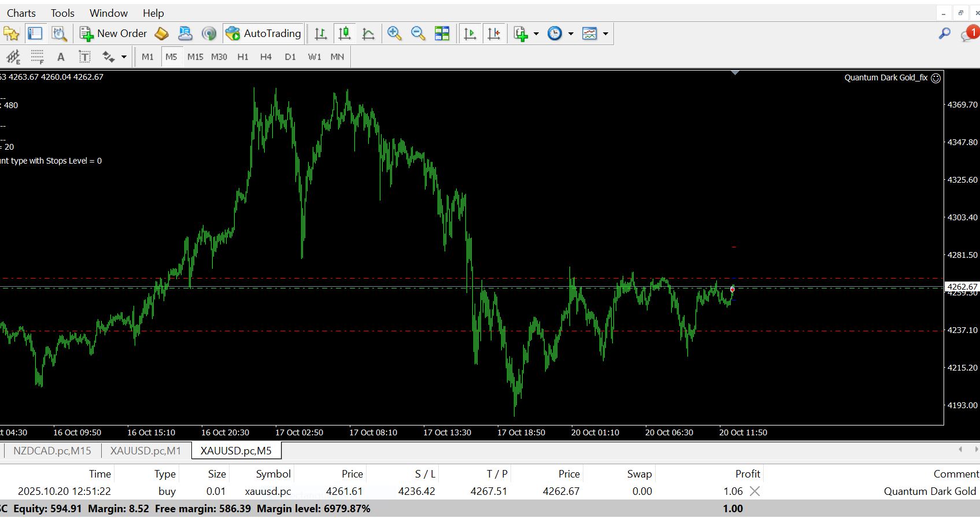Toggle the AutoTrading button
The image size is (980, 518).
pos(264,34)
